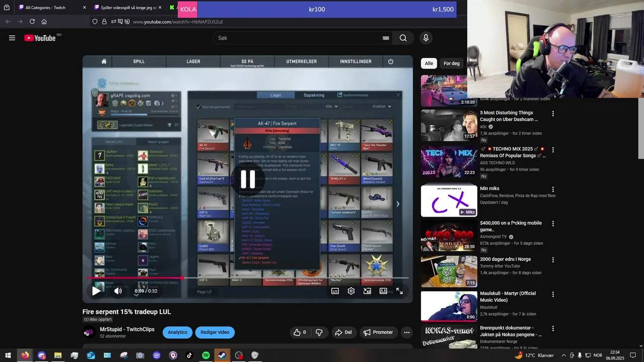The height and width of the screenshot is (362, 644).
Task: Open Firefox tab list view button
Action: pyautogui.click(x=7, y=8)
